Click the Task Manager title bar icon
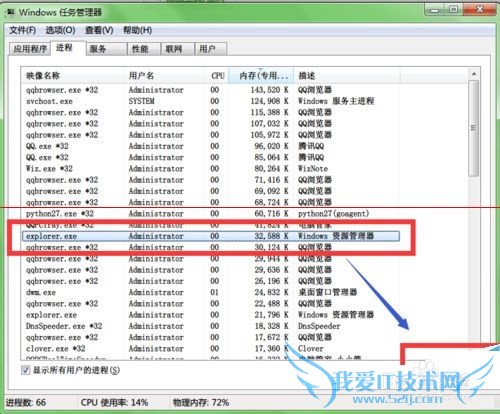The image size is (500, 414). point(11,13)
